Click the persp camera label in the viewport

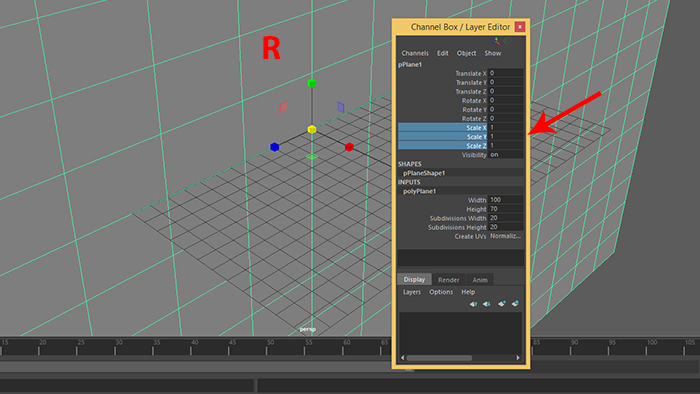point(308,329)
